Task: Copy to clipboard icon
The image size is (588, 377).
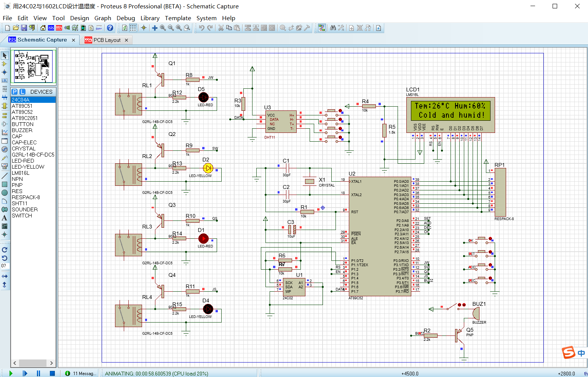Action: coord(228,28)
